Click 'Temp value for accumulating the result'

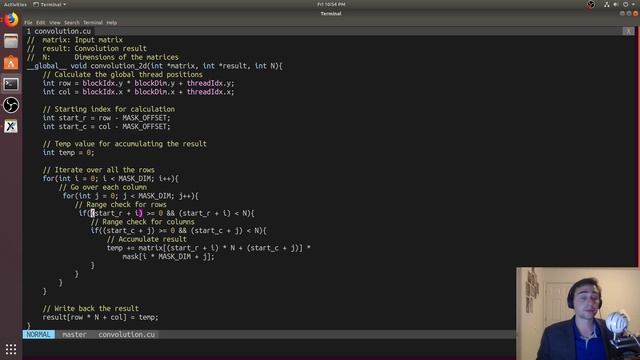click(x=124, y=144)
